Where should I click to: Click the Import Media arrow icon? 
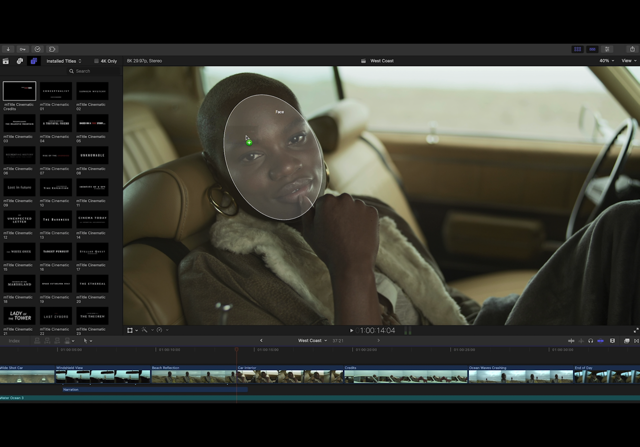[x=8, y=49]
